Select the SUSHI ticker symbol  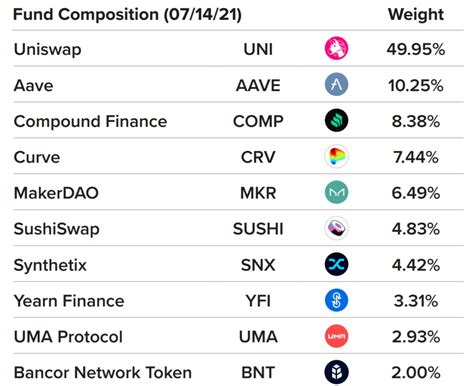click(x=258, y=229)
